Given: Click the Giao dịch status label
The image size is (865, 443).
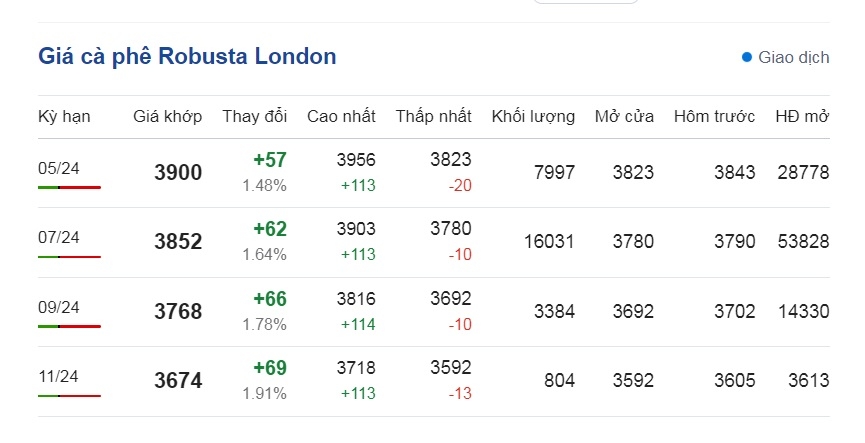Looking at the screenshot, I should click(793, 57).
